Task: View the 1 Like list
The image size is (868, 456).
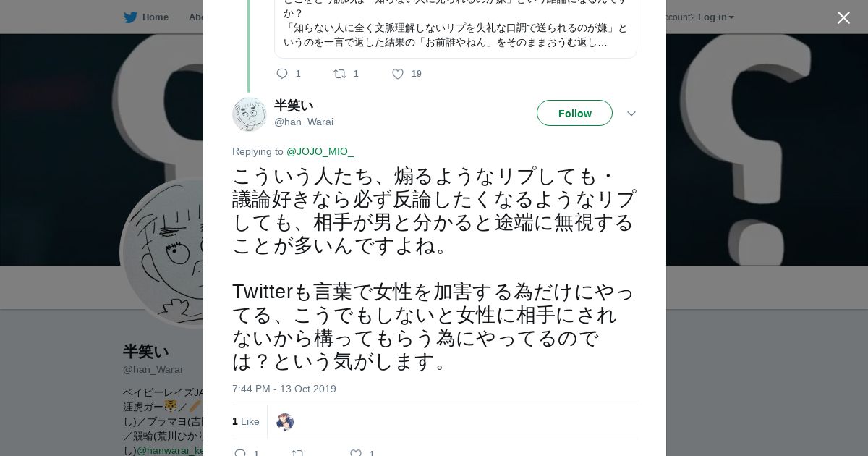Action: coord(246,421)
